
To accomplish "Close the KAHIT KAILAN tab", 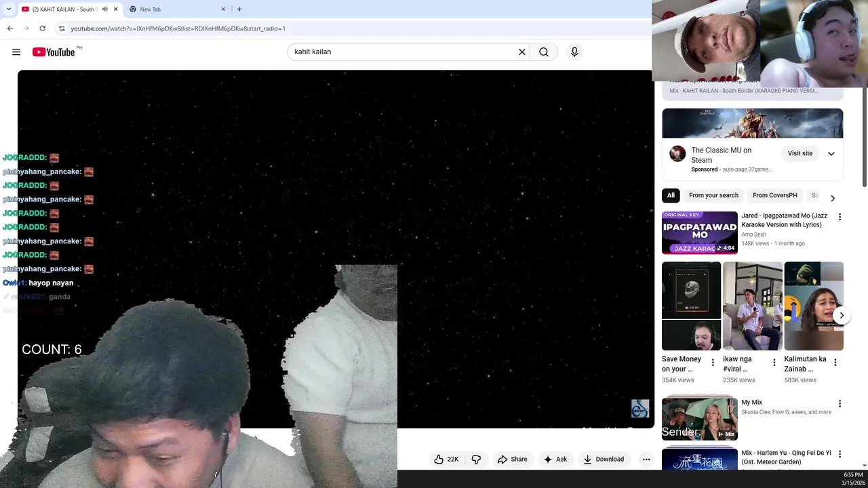I will click(115, 9).
